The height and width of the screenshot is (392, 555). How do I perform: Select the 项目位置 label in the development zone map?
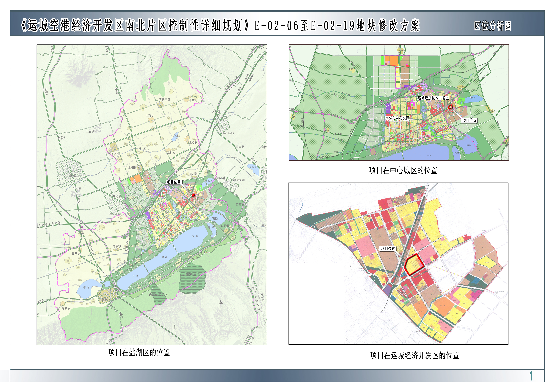(x=388, y=249)
